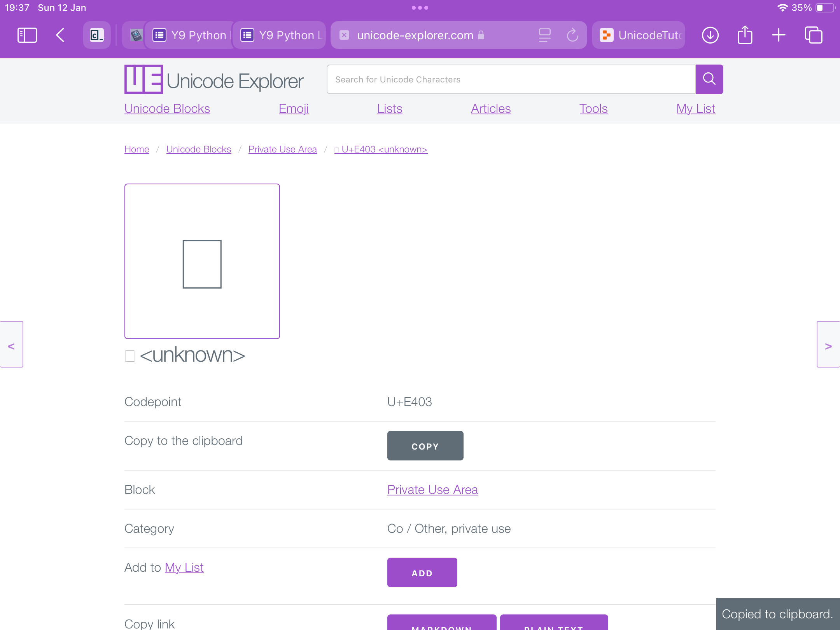Open the reader view icon in address bar
The height and width of the screenshot is (630, 840).
544,35
